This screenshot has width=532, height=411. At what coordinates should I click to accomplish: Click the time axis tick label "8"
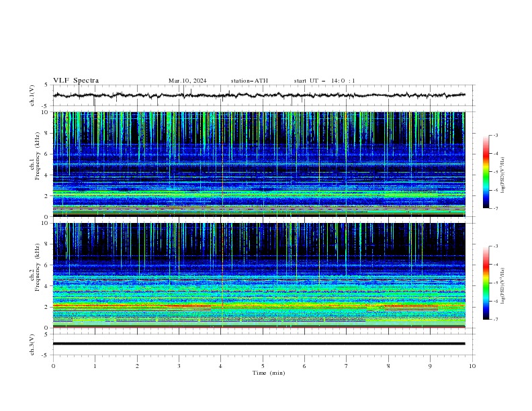pos(388,366)
